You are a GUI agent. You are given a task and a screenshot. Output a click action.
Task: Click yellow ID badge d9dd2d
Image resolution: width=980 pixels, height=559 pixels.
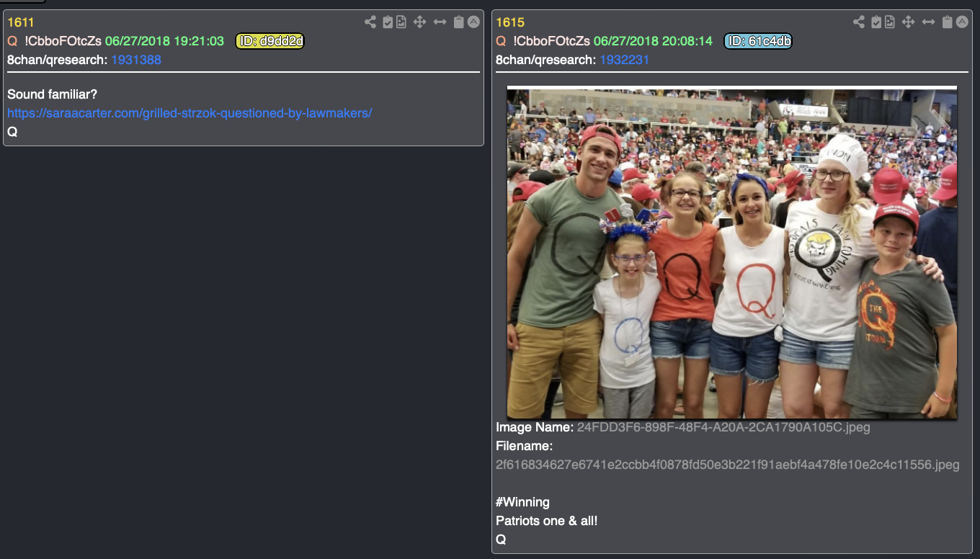(x=270, y=41)
